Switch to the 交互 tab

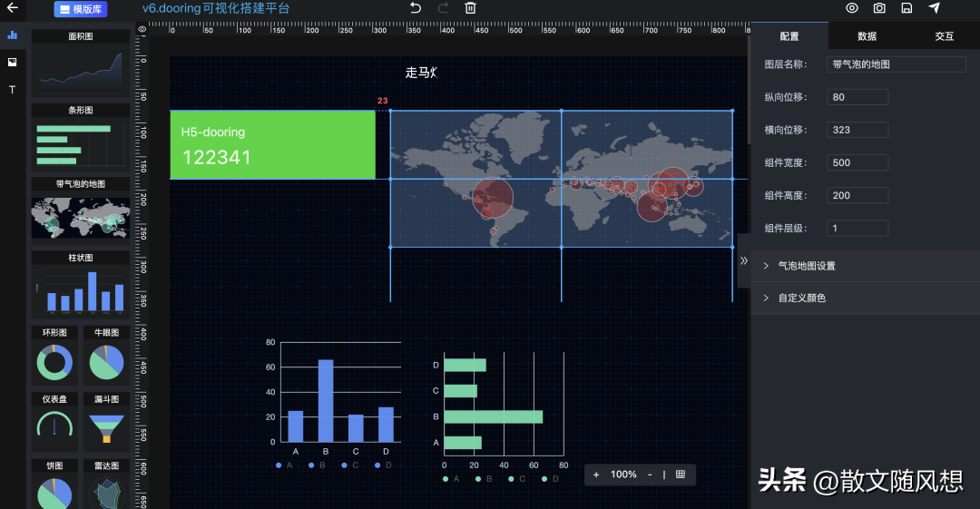click(x=944, y=36)
